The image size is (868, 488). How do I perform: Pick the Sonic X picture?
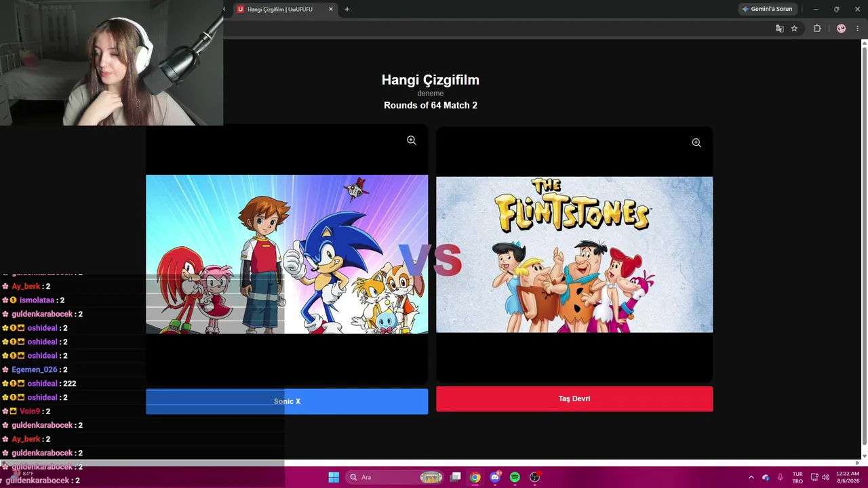287,254
